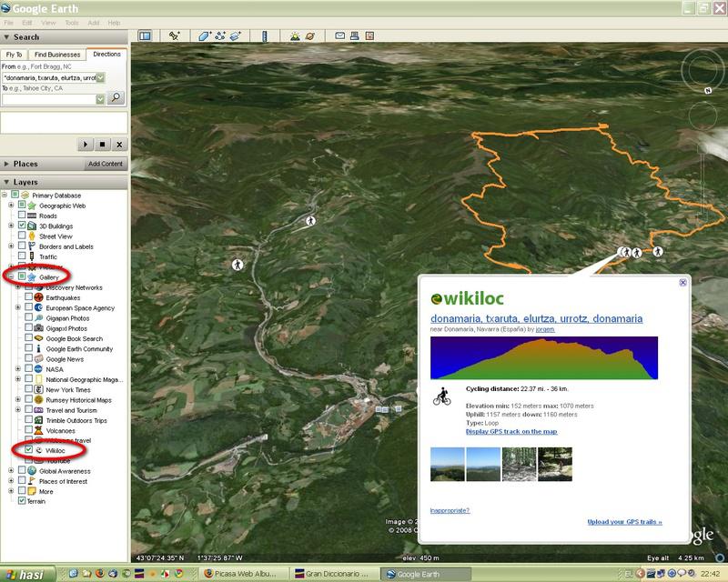Click the hiker icon left of the river valley
This screenshot has height=582, width=728.
click(x=238, y=265)
